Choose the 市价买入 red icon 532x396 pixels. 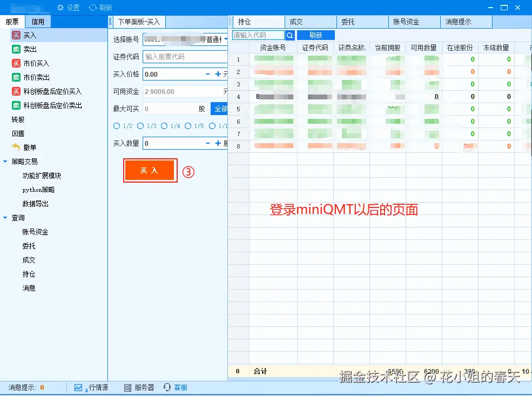pyautogui.click(x=16, y=63)
